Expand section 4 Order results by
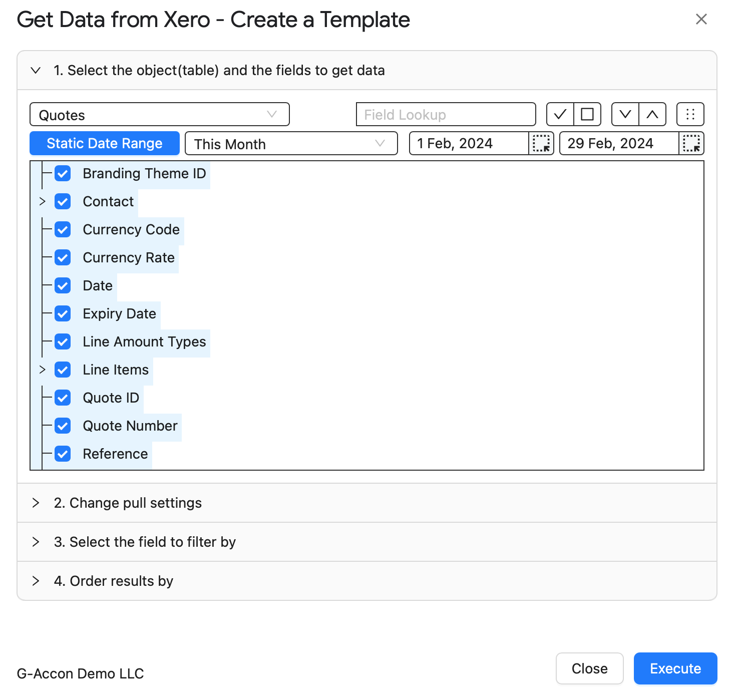The width and height of the screenshot is (738, 700). [x=367, y=581]
